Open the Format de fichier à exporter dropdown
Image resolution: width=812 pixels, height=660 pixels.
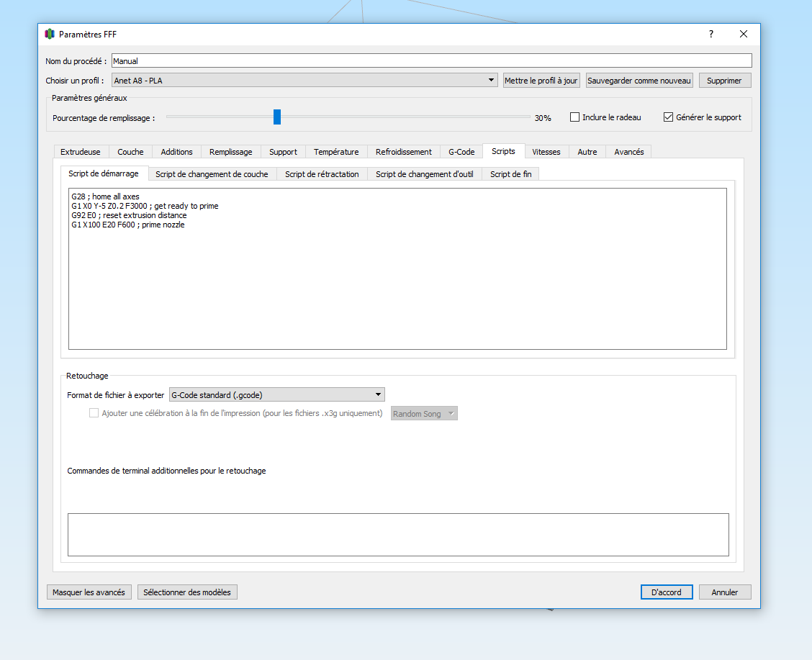[x=277, y=395]
